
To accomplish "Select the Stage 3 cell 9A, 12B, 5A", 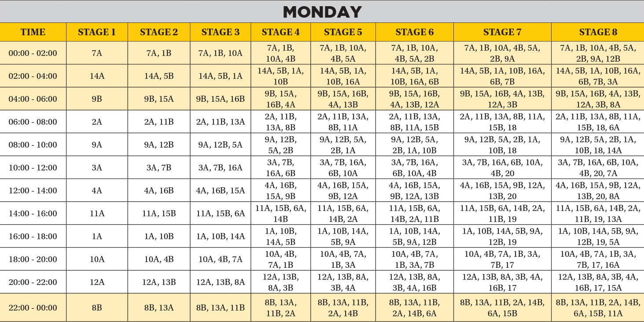I will click(x=221, y=145).
